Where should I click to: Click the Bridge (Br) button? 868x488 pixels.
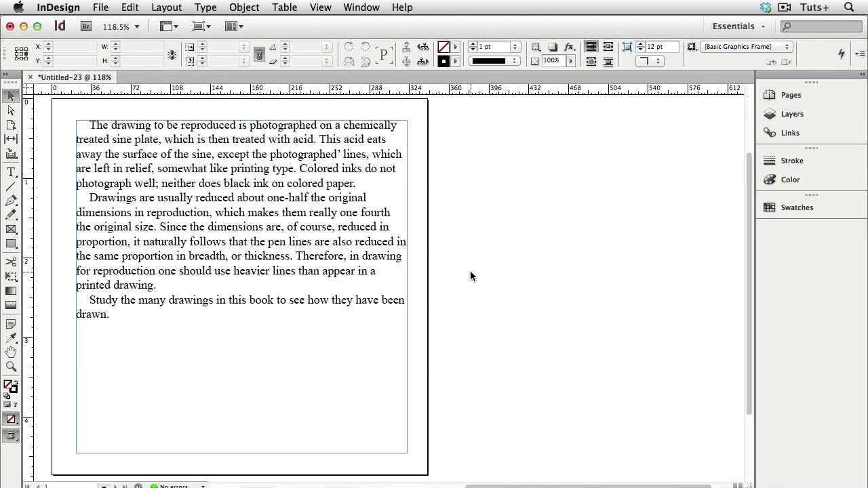click(86, 26)
